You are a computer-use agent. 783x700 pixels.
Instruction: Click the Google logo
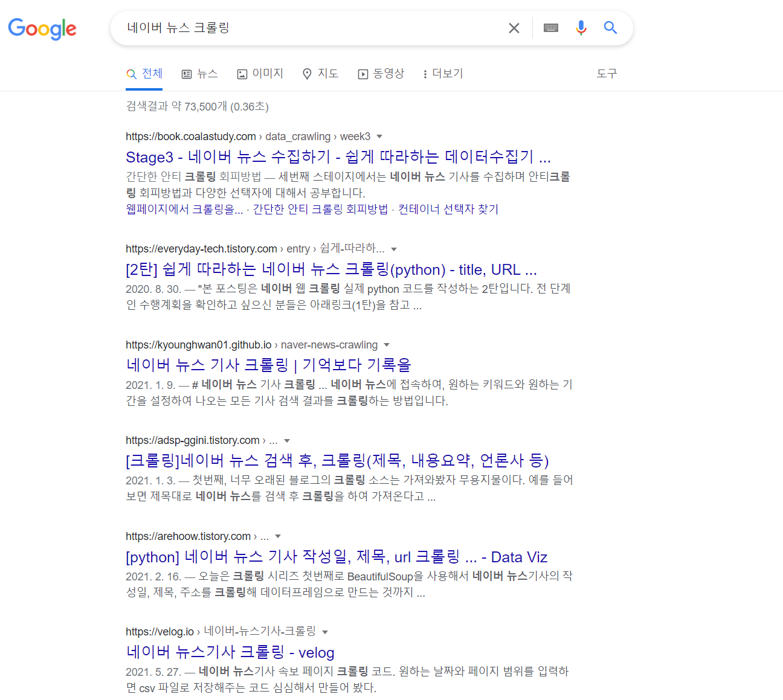42,28
